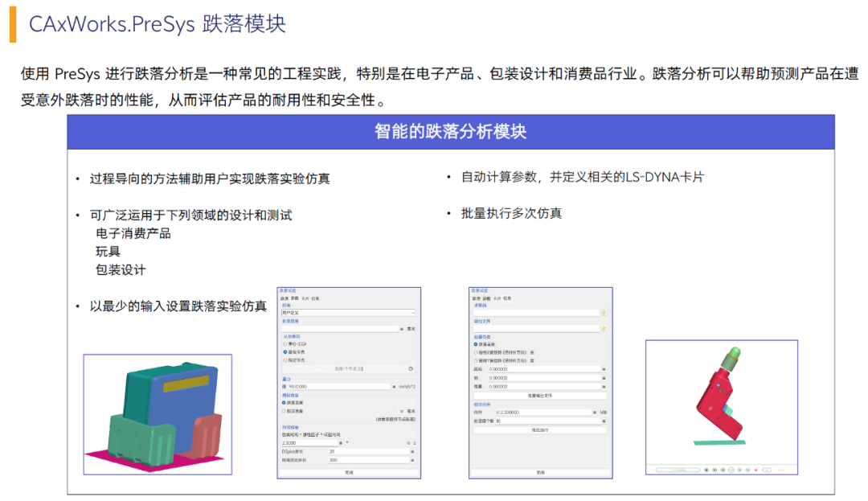Viewport: 868px width, 501px height.
Task: Click the batch output file button
Action: [540, 396]
